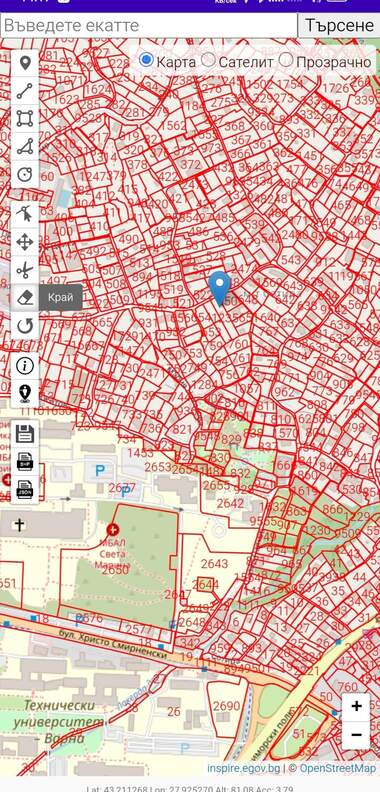The height and width of the screenshot is (792, 380).
Task: Tap parcel number 2644
Action: coord(206,584)
